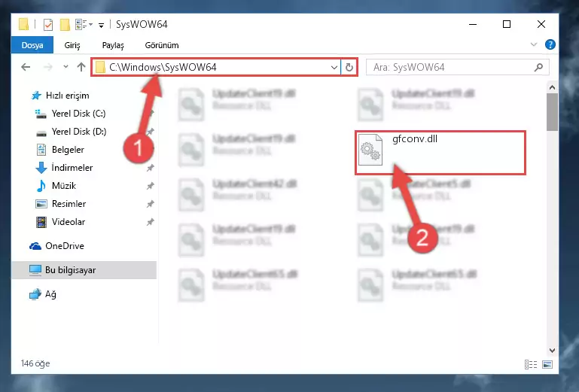Viewport: 579px width, 392px height.
Task: Click the İndirmeler download arrow icon
Action: point(41,168)
